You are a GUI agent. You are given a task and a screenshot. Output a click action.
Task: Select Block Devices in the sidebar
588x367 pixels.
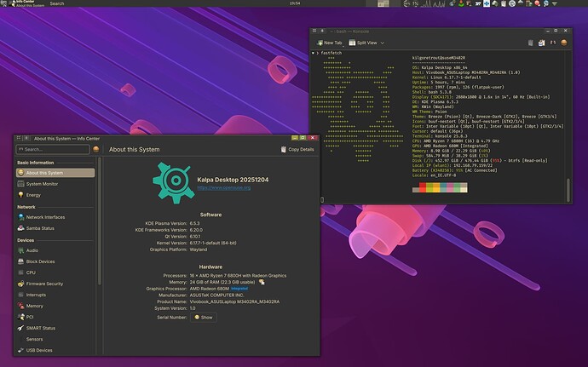pos(39,261)
